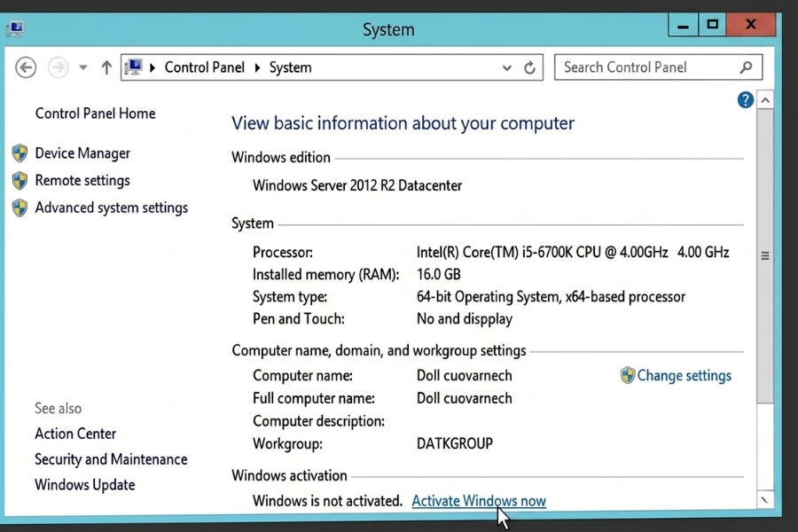Open Security and Maintenance link
This screenshot has width=798, height=532.
tap(111, 459)
